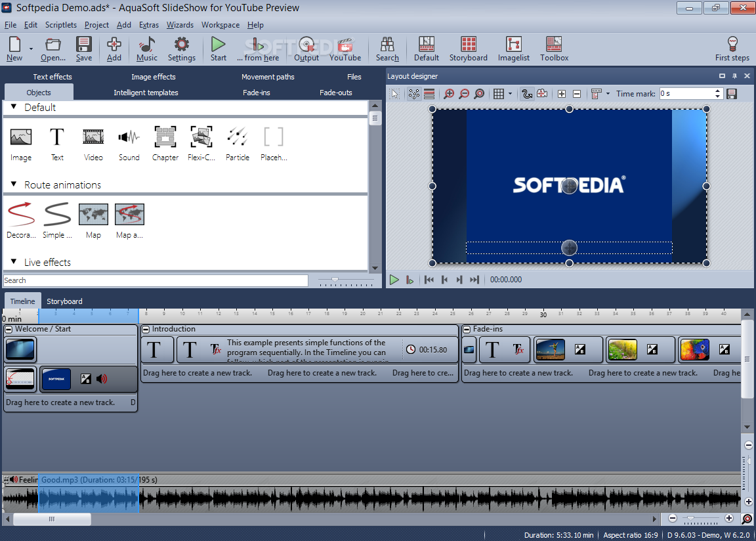Viewport: 756px width, 541px height.
Task: Open the Toolbox view icon
Action: (x=554, y=49)
